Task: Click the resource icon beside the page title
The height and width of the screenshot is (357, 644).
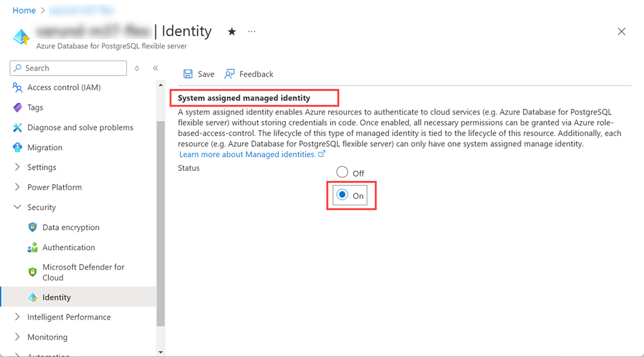Action: tap(21, 37)
